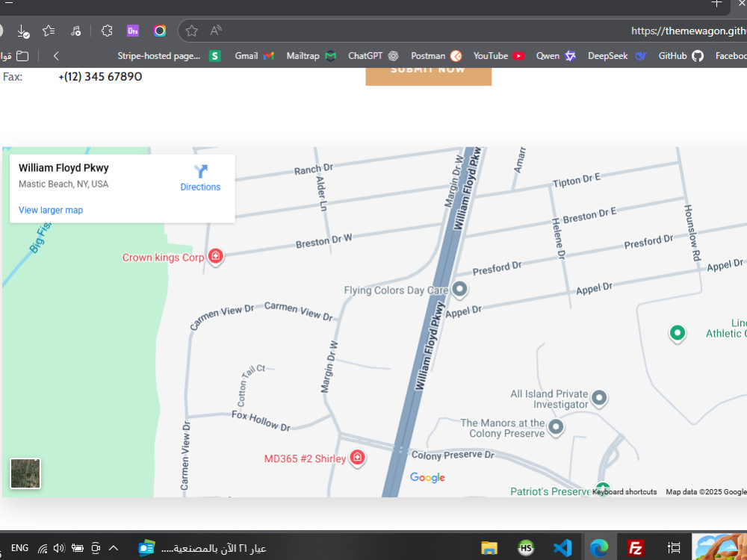Open the Facebook bookmark
The height and width of the screenshot is (560, 747).
tap(731, 56)
